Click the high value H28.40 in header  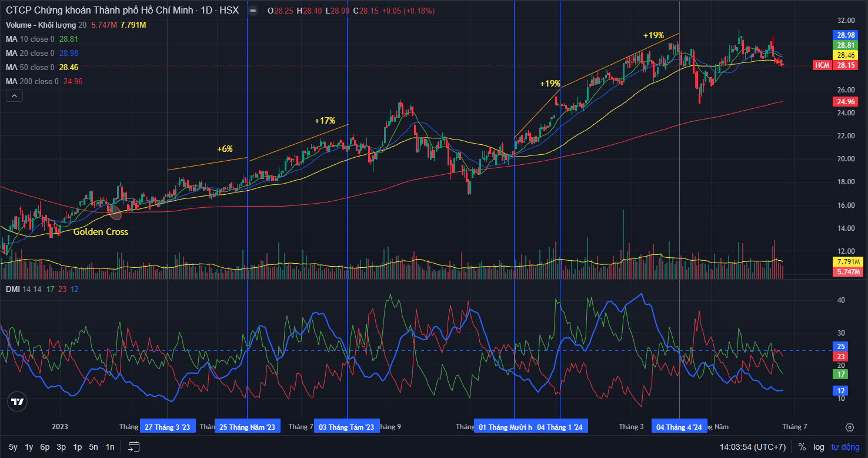point(310,11)
